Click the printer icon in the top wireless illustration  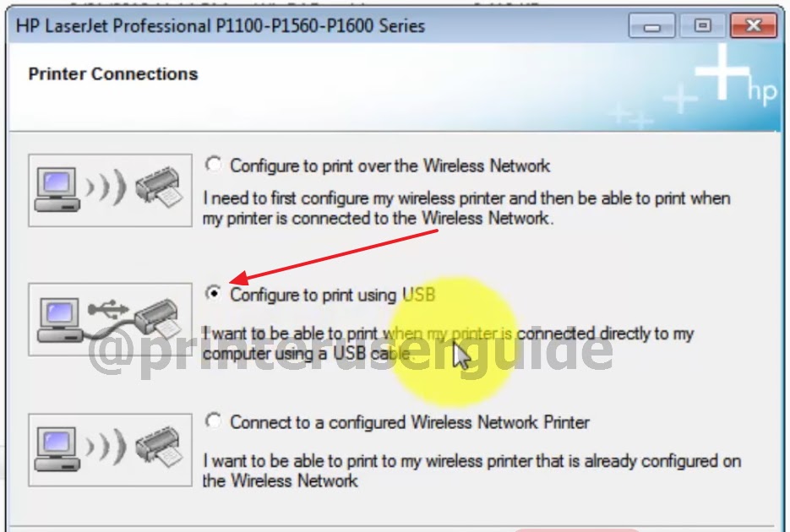coord(158,187)
